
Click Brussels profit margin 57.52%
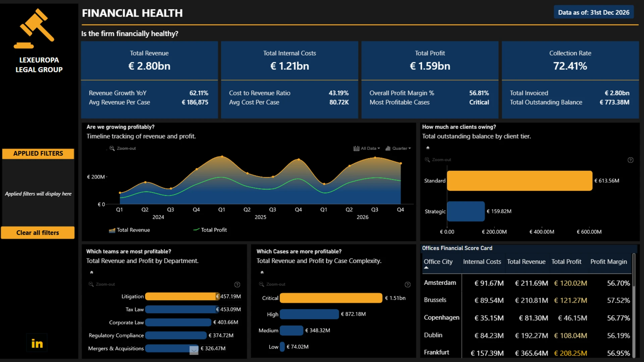pyautogui.click(x=619, y=300)
